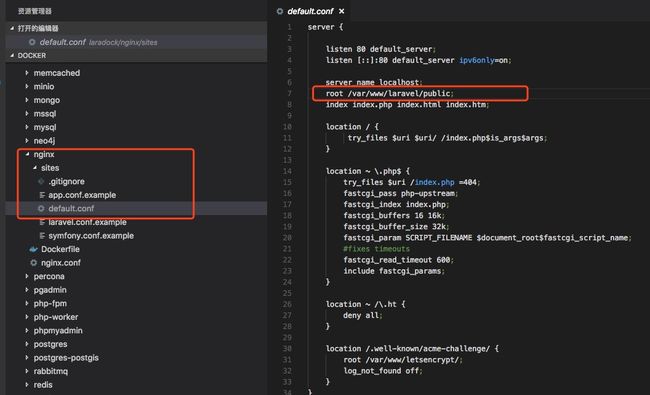The image size is (650, 395).
Task: Open the nginx.conf file
Action: (x=61, y=263)
